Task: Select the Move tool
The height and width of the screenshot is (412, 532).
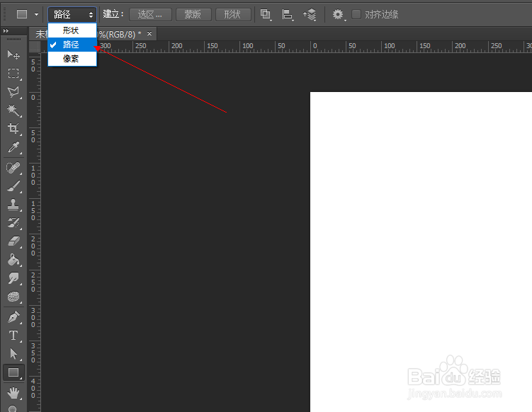Action: click(x=13, y=55)
